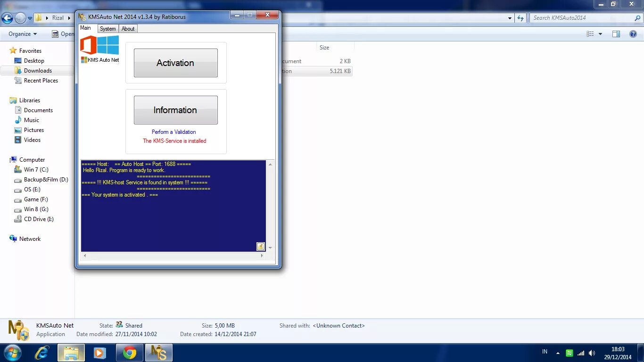Select Computer in navigation pane

32,160
